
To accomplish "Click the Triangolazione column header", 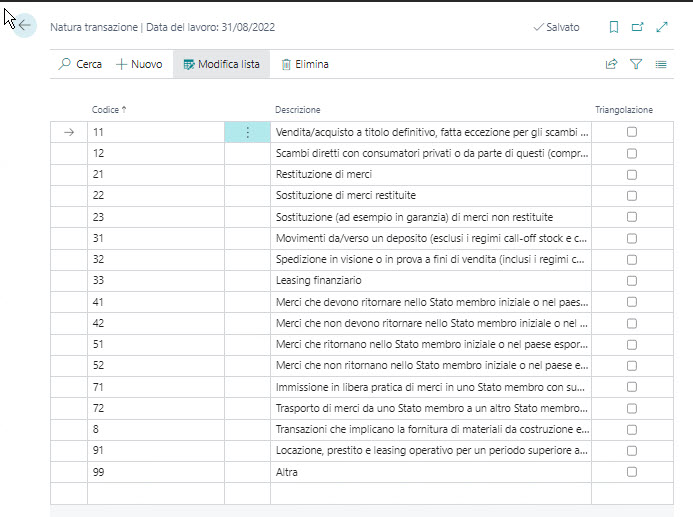I will (x=623, y=109).
